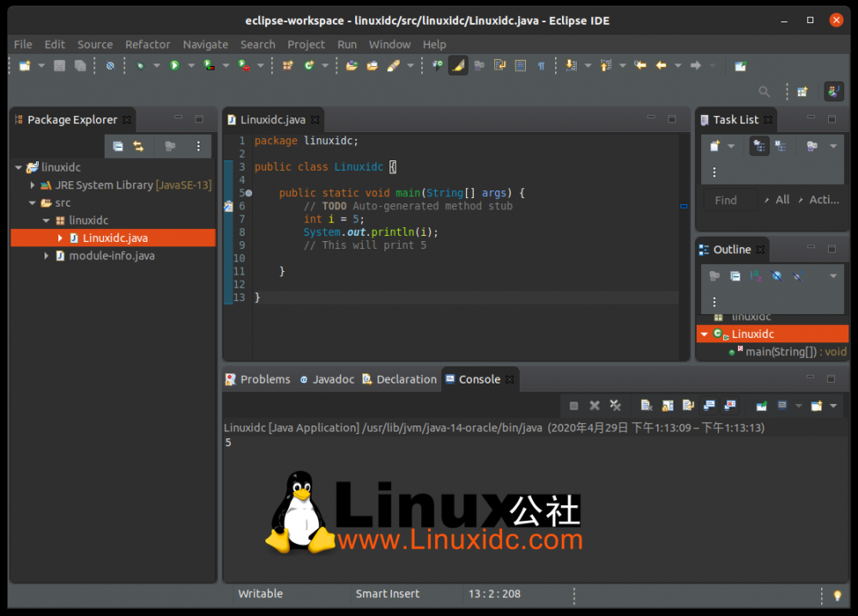Click the green Run button in toolbar

pos(174,65)
